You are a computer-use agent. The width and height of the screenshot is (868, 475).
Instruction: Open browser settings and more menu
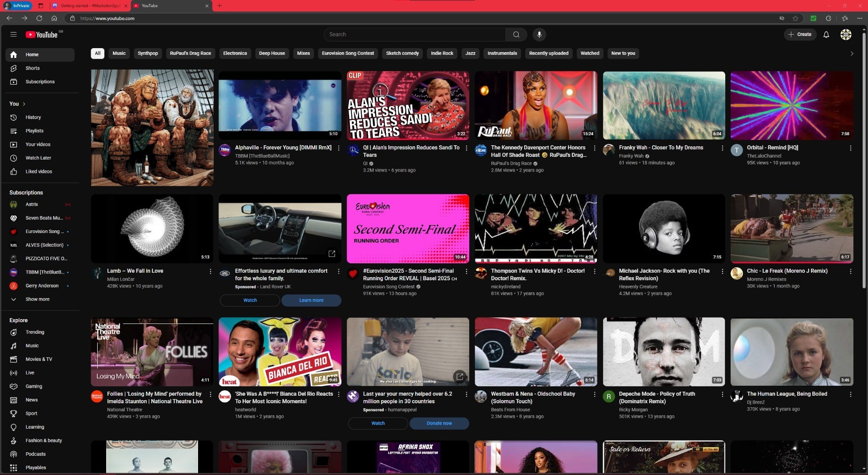(x=860, y=18)
